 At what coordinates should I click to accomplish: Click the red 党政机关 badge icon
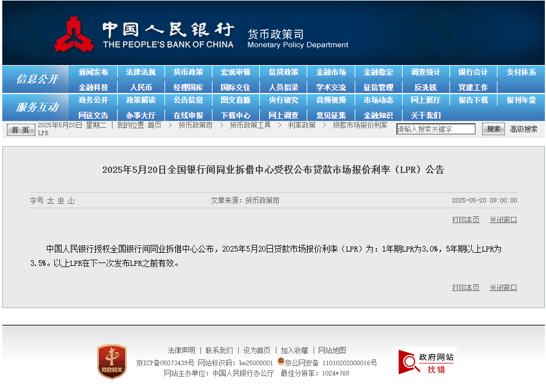pyautogui.click(x=111, y=361)
